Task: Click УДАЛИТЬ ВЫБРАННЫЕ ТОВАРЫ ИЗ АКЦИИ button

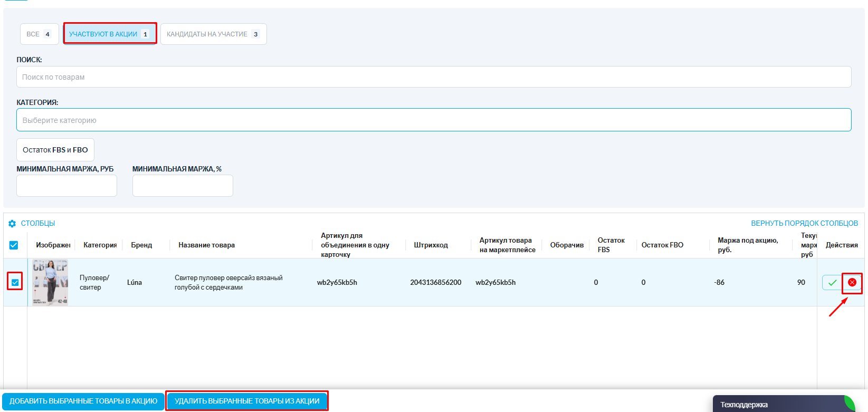Action: (247, 401)
